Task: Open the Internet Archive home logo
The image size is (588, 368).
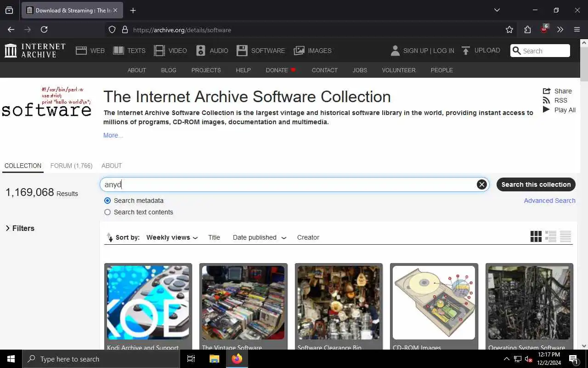Action: [35, 51]
